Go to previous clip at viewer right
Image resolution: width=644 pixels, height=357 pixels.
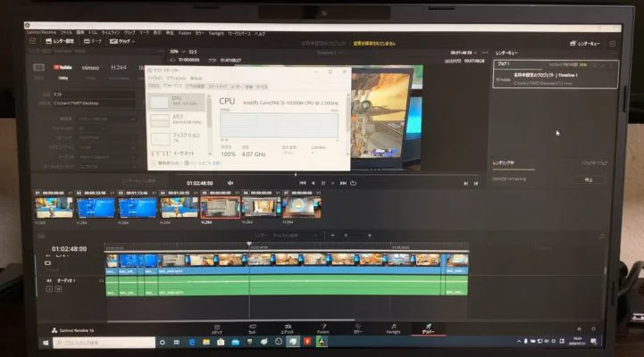coord(465,184)
